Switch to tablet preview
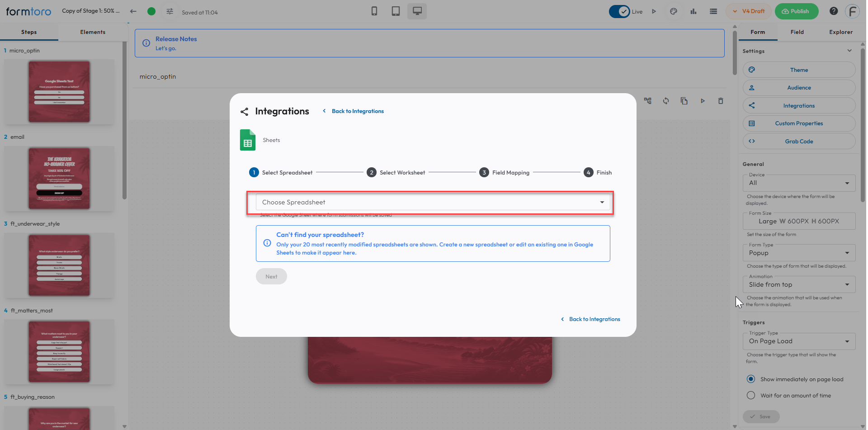 click(x=396, y=11)
